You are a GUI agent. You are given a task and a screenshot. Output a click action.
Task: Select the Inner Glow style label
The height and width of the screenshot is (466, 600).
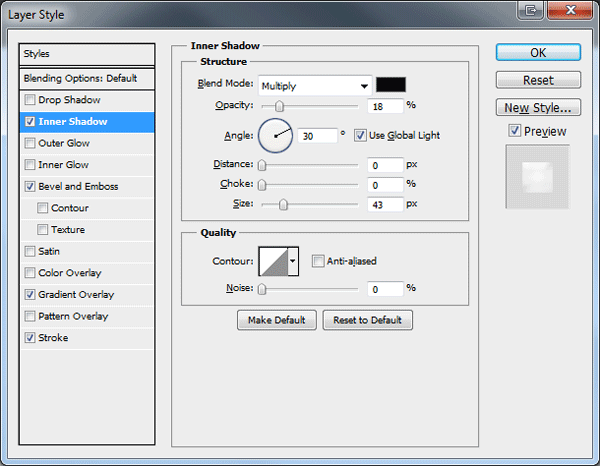point(64,165)
